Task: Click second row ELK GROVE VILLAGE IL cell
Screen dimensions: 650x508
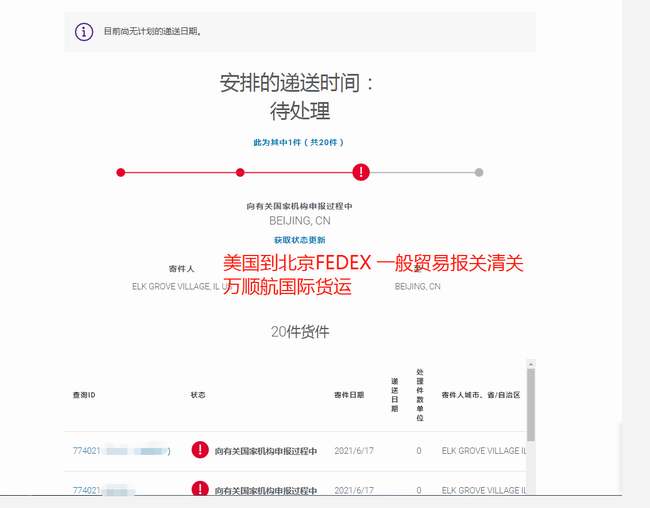Action: (x=483, y=490)
